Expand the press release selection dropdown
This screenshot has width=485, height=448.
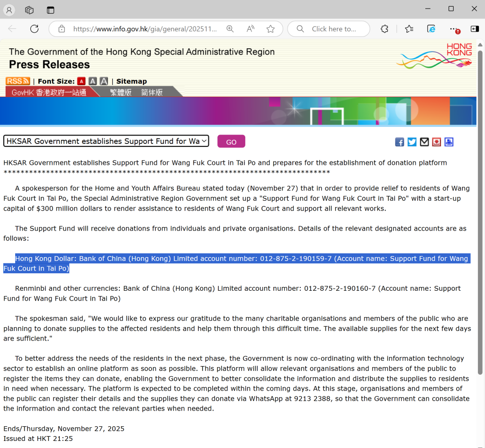click(106, 141)
